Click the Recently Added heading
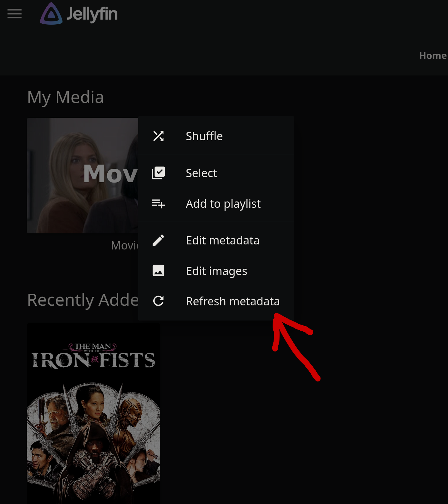The height and width of the screenshot is (504, 448). coord(83,300)
